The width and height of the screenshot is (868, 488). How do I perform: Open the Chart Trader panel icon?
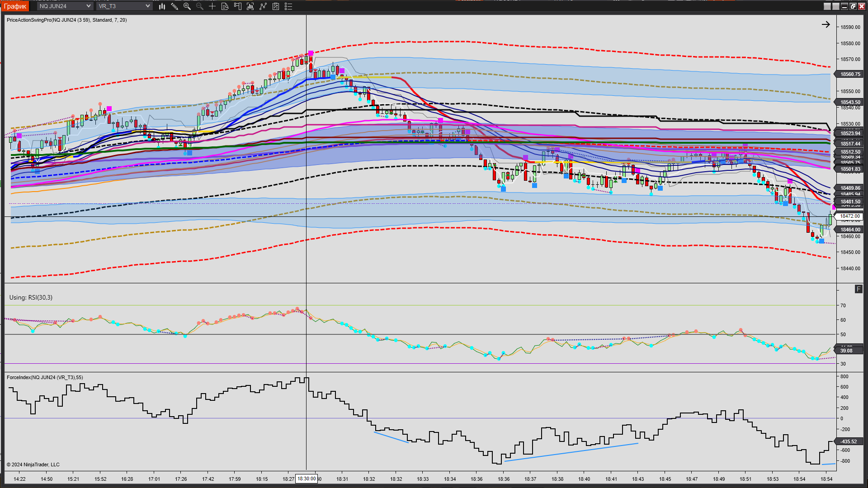(238, 6)
